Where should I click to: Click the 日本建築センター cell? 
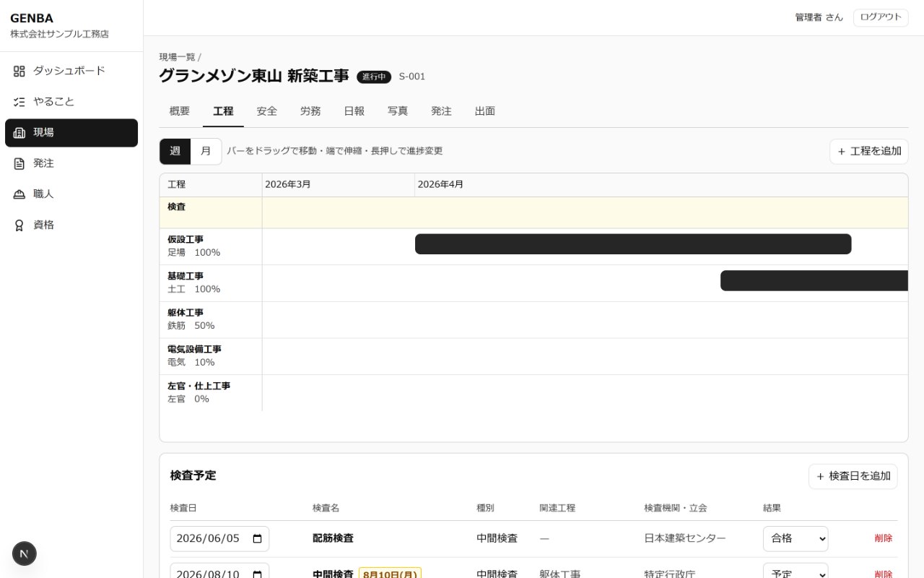[685, 538]
